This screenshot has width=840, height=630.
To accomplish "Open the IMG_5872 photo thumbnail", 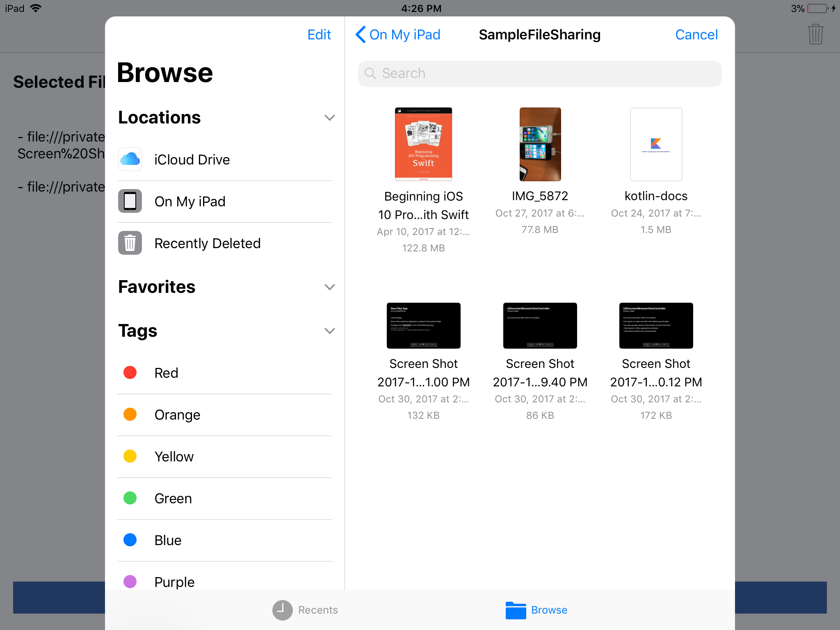I will 540,144.
